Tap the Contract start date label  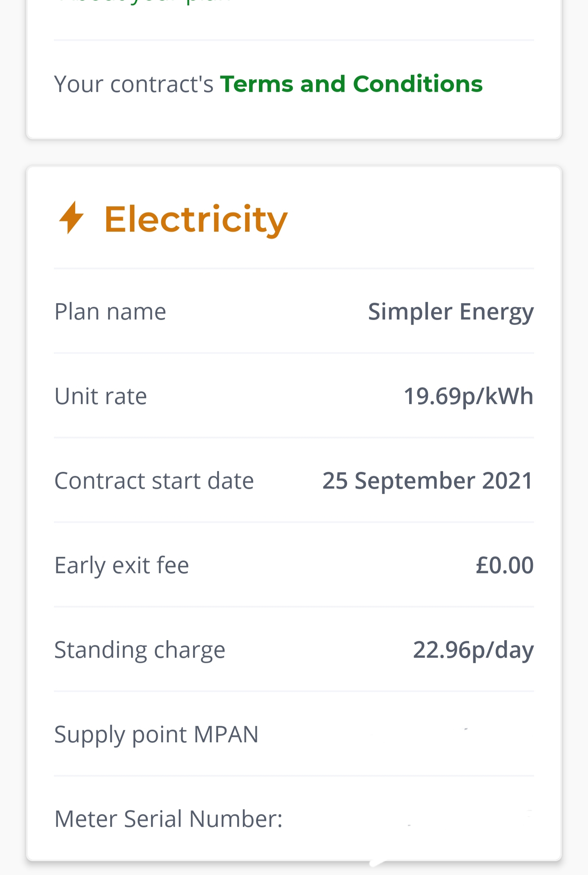(x=154, y=481)
